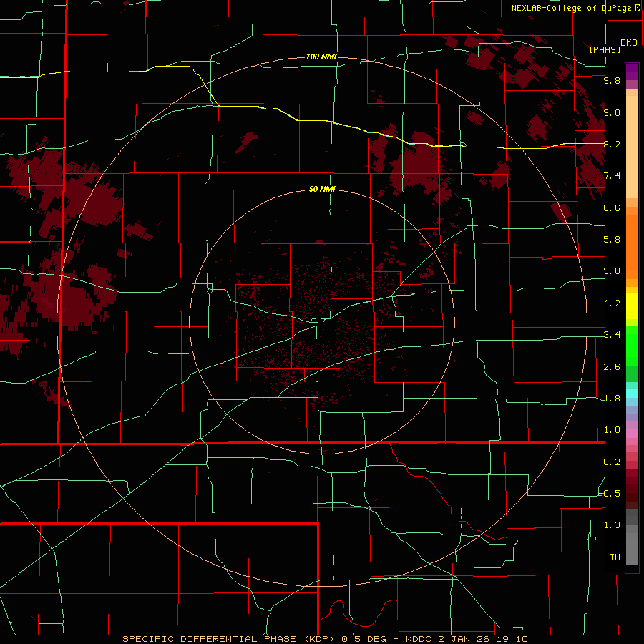Click the 9.0 color scale label
The width and height of the screenshot is (644, 644).
point(612,112)
